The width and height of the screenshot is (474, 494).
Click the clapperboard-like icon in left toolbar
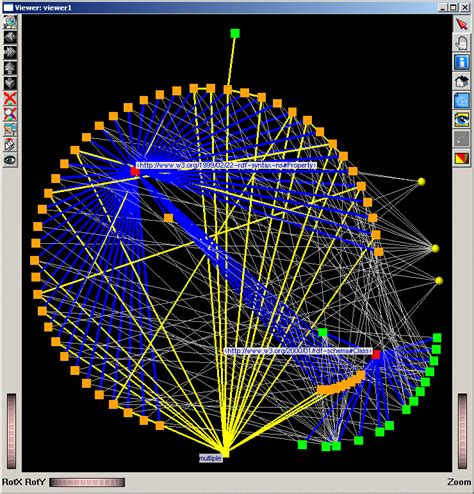[x=10, y=144]
